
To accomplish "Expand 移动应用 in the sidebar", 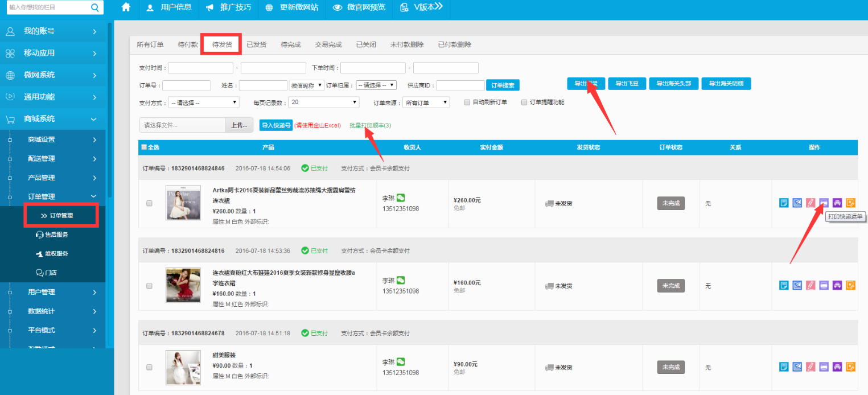I will [x=53, y=53].
